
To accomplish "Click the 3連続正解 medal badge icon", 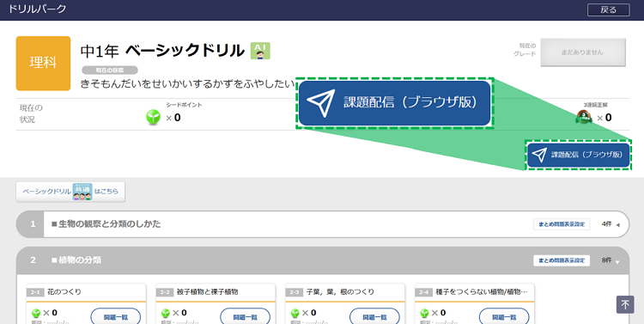I will coord(584,117).
